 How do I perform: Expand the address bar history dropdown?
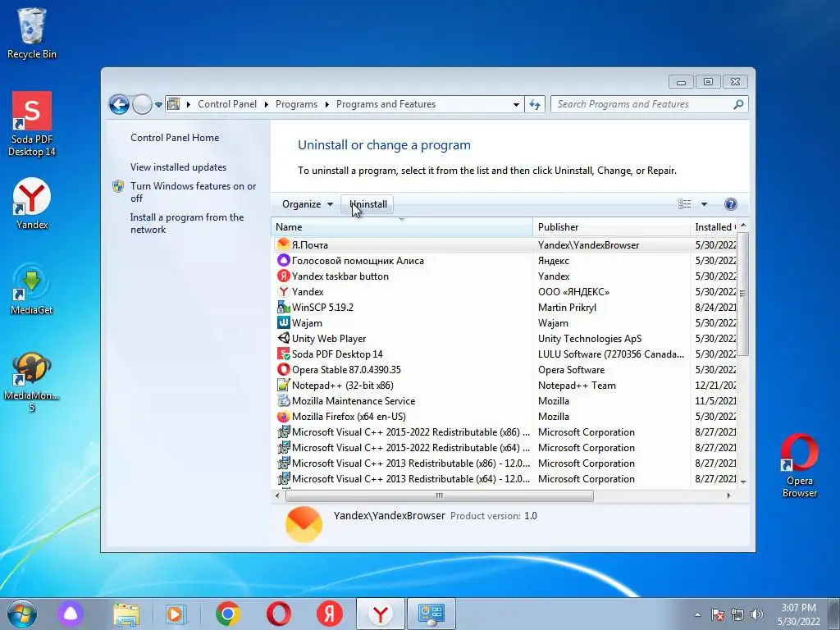pyautogui.click(x=516, y=104)
